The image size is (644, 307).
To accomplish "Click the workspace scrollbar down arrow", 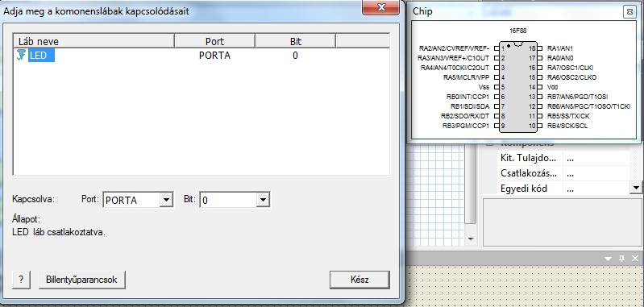I will 471,239.
